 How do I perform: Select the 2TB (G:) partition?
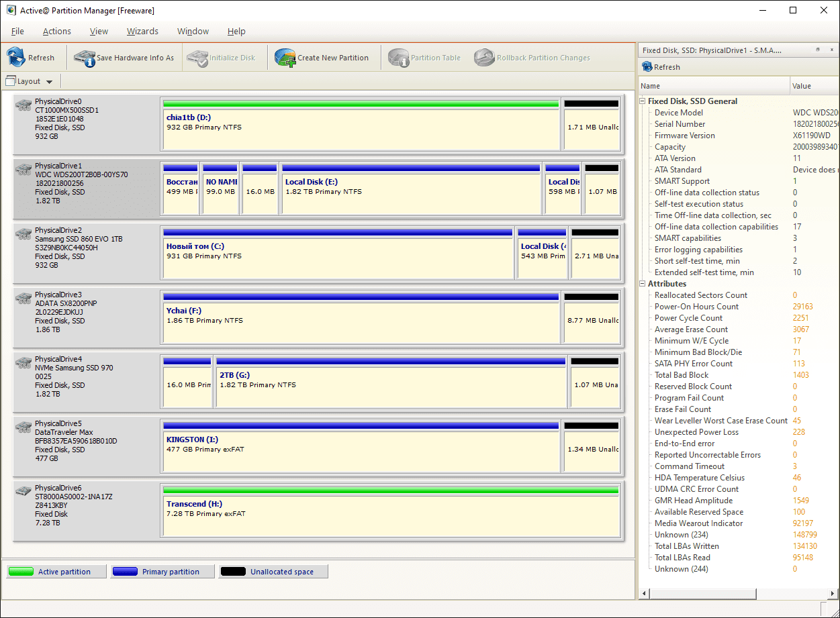click(391, 382)
